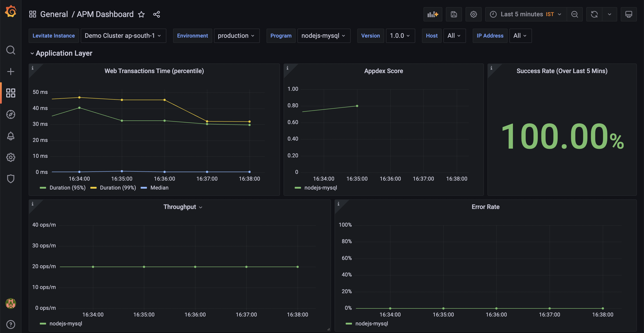Collapse the Application Layer row

click(32, 53)
